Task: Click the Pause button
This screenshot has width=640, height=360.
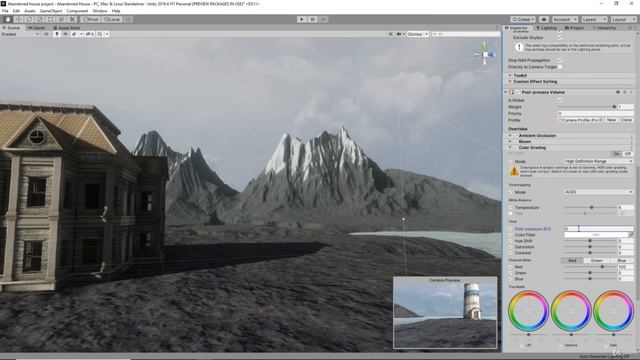Action: point(313,19)
